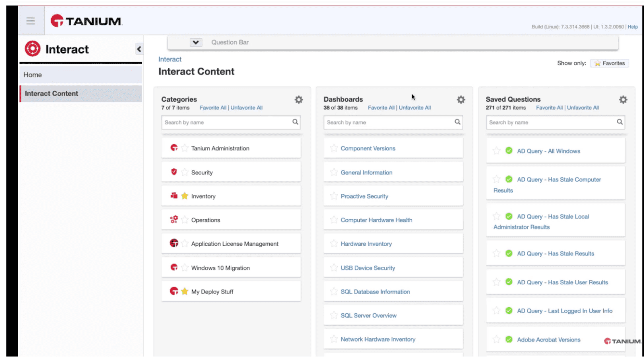
Task: Open the Dashboards panel gear settings
Action: (461, 99)
